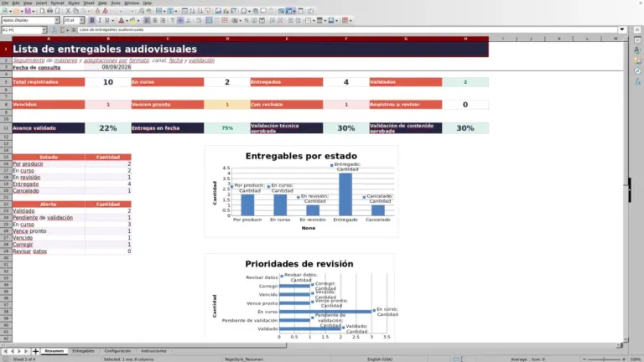Click the Cut scissors icon
644x362 pixels.
coord(68,11)
